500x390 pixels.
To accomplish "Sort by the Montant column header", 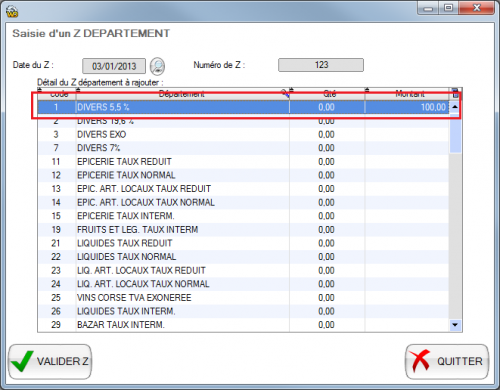I will pos(407,94).
